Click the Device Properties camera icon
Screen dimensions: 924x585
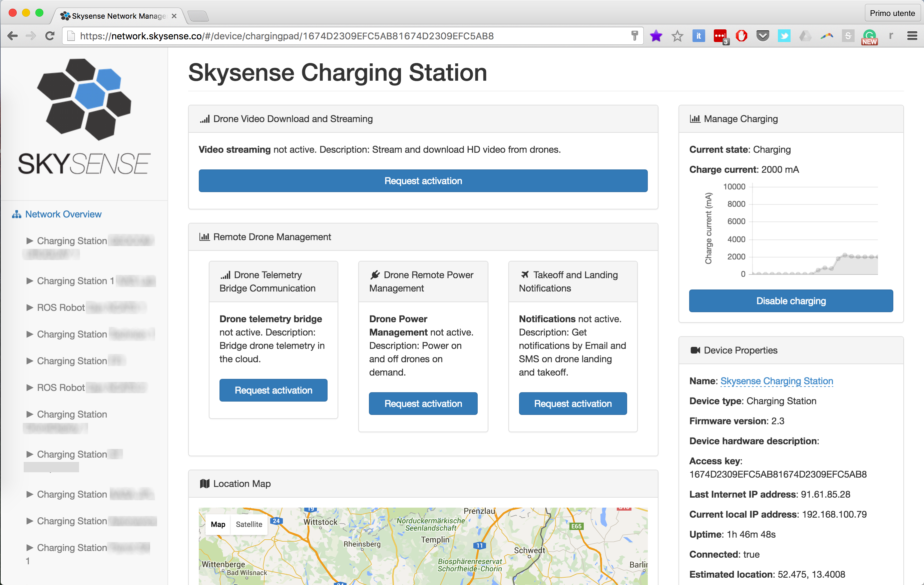[695, 350]
